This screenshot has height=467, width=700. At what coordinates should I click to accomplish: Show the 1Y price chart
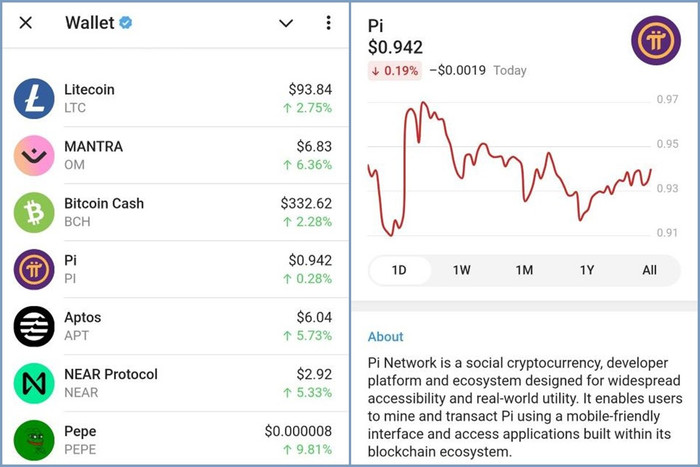click(587, 270)
